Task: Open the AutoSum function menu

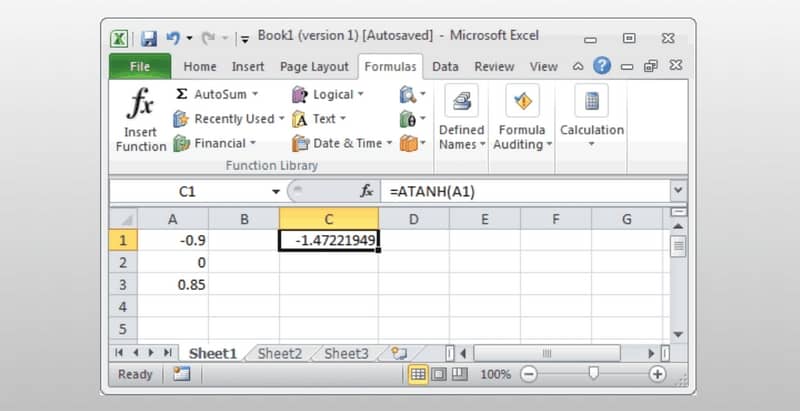Action: click(216, 94)
